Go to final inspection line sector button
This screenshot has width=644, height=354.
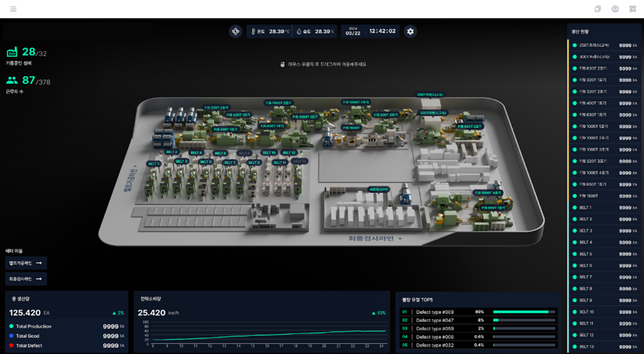point(26,279)
